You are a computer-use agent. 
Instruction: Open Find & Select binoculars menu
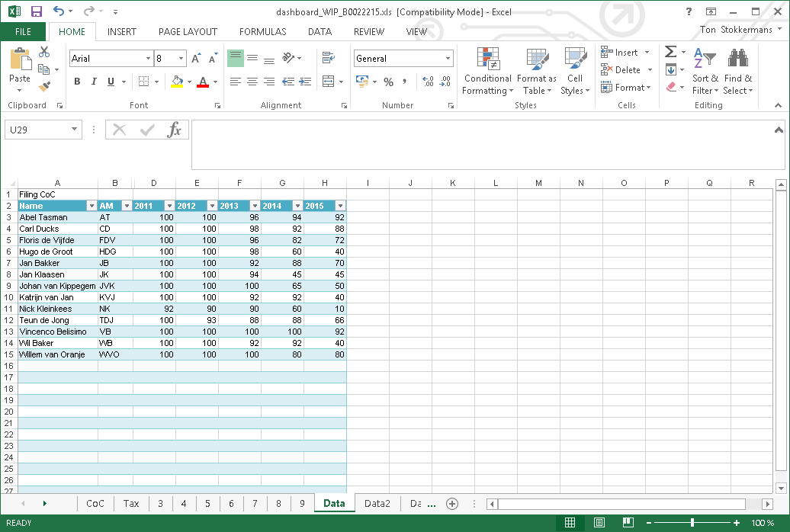(738, 71)
